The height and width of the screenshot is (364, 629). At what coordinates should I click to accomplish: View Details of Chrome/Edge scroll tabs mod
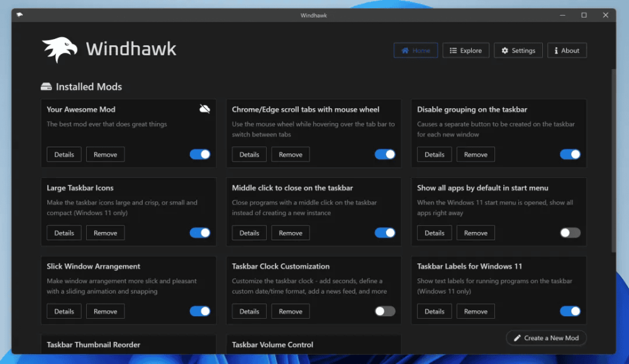point(249,155)
